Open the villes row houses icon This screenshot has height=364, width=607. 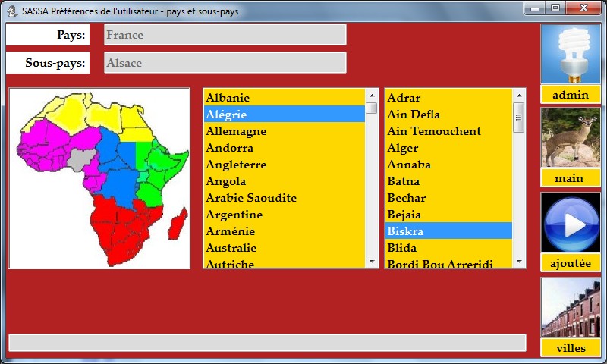coord(570,307)
